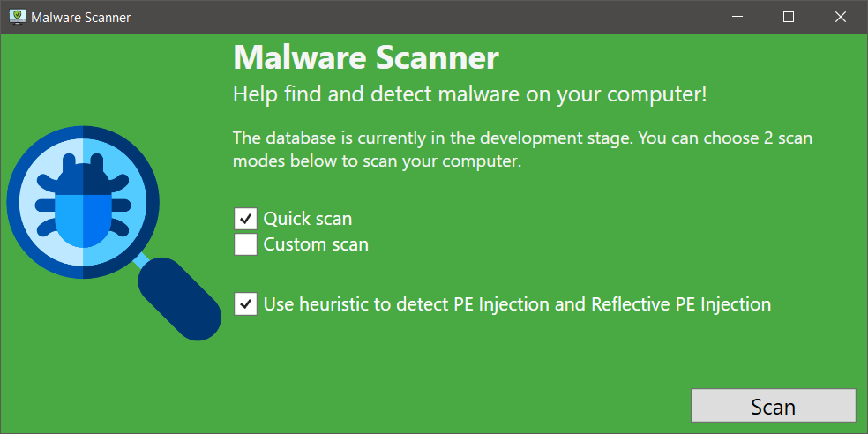The image size is (868, 434).
Task: Click the "Help find and detect malware" subtitle
Action: tap(469, 94)
